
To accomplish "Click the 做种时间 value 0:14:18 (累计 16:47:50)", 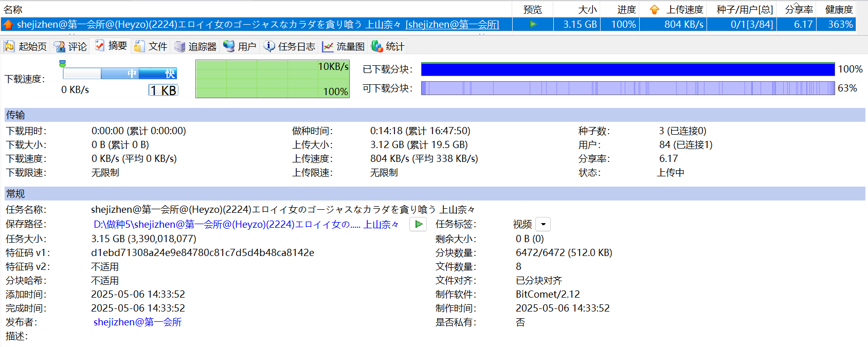I will click(x=420, y=131).
